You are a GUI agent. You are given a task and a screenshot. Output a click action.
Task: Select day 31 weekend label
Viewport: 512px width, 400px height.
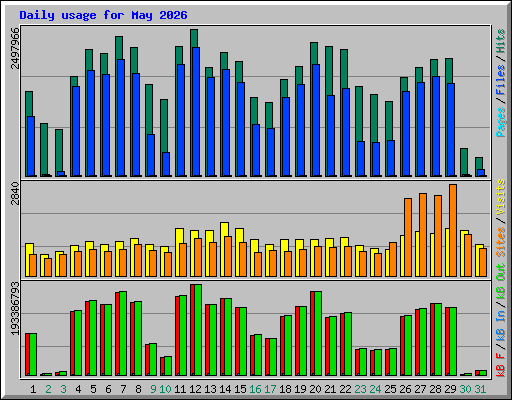pyautogui.click(x=480, y=389)
